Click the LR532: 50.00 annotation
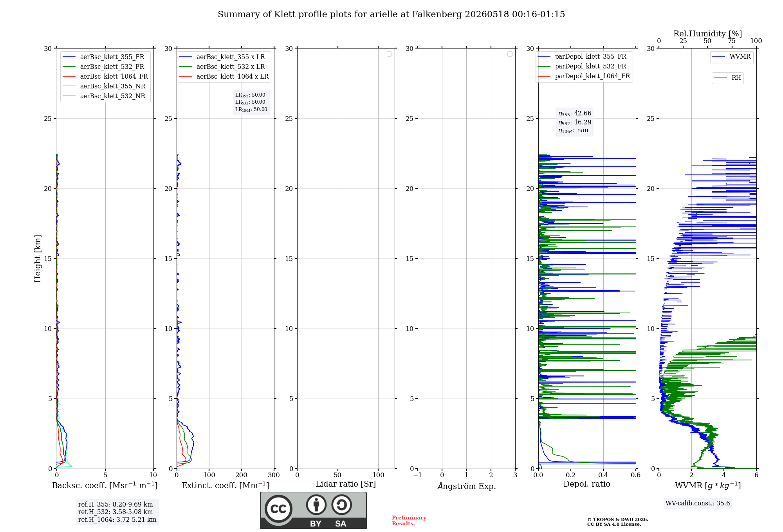The image size is (783, 532). [250, 102]
